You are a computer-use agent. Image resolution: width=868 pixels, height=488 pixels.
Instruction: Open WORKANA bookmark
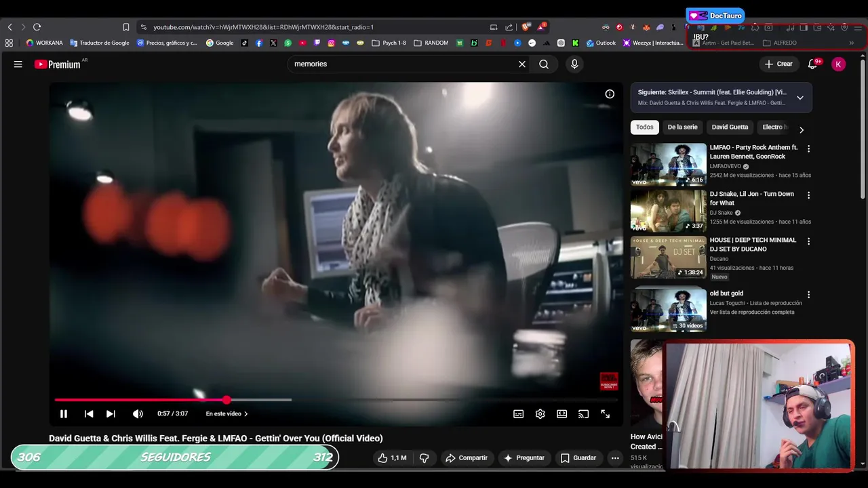(x=44, y=43)
